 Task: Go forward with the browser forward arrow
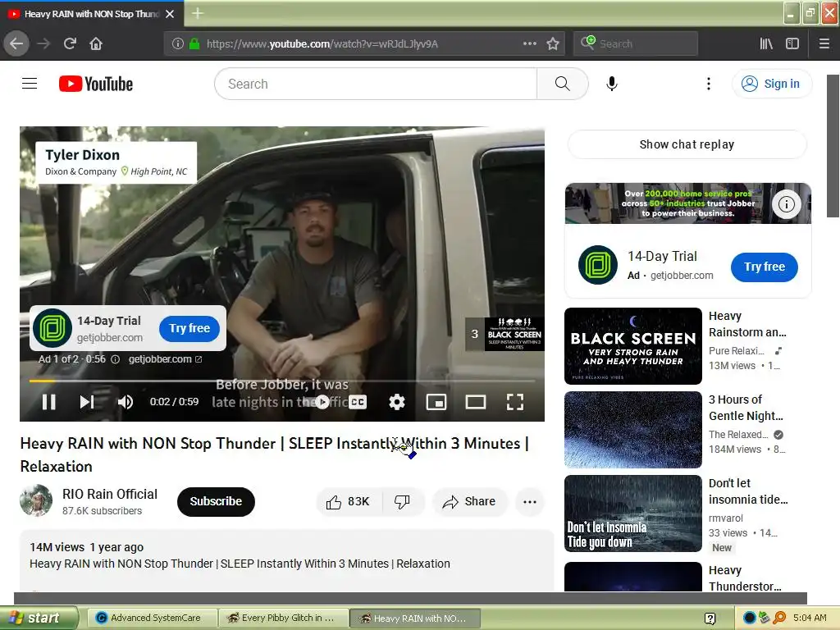click(x=43, y=43)
